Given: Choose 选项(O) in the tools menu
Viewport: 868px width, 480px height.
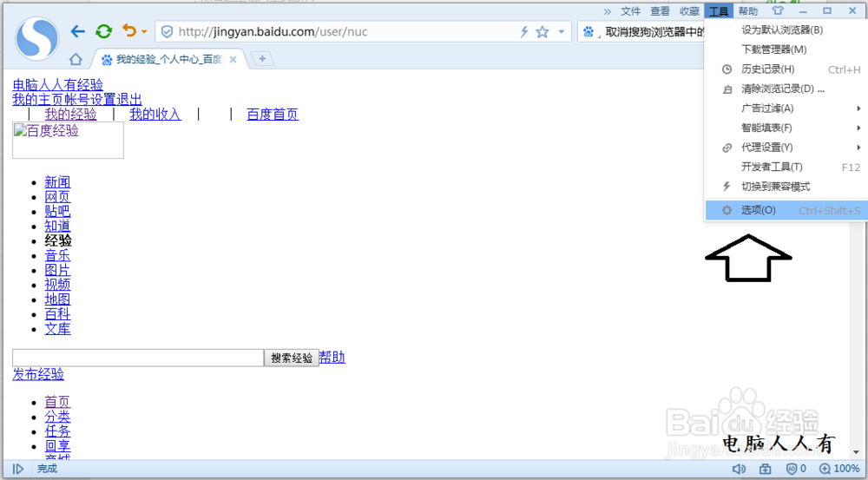Looking at the screenshot, I should coord(786,210).
